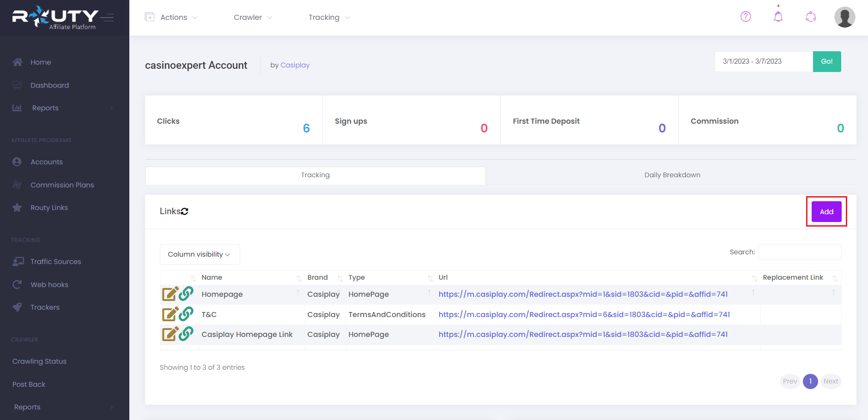Open the notifications bell icon
The width and height of the screenshot is (868, 420).
click(x=778, y=17)
